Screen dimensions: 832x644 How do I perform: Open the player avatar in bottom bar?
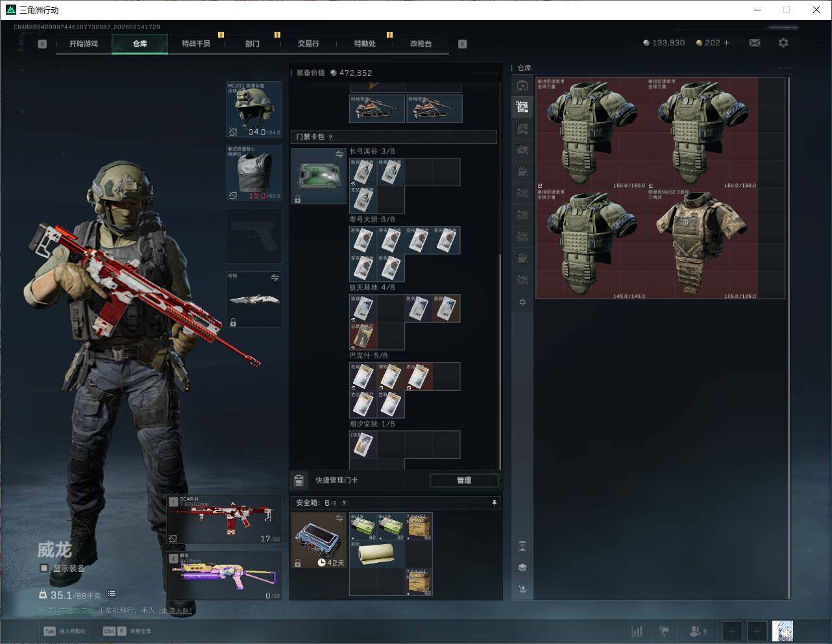click(x=783, y=631)
